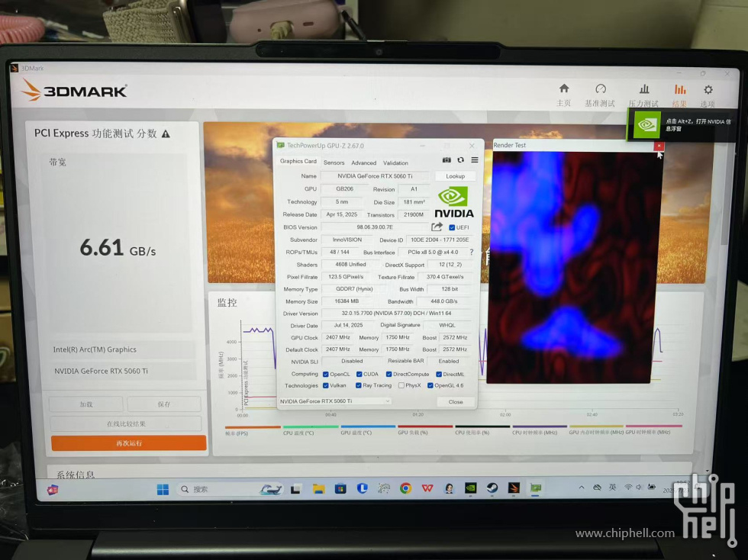Screen dimensions: 748x560
Task: Click the 保存 save button in 3DMark
Action: (164, 404)
